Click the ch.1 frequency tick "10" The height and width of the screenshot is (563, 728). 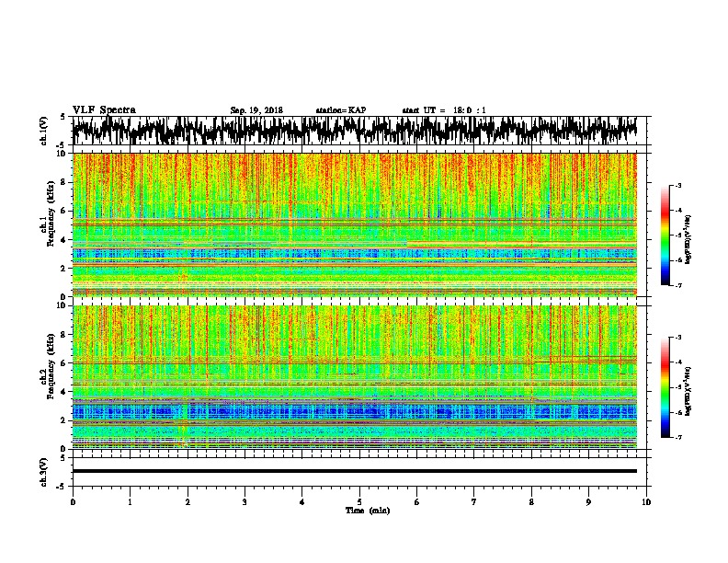click(x=62, y=154)
